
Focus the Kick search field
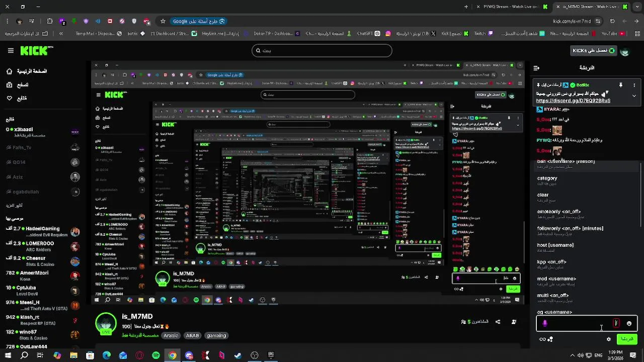(322, 51)
